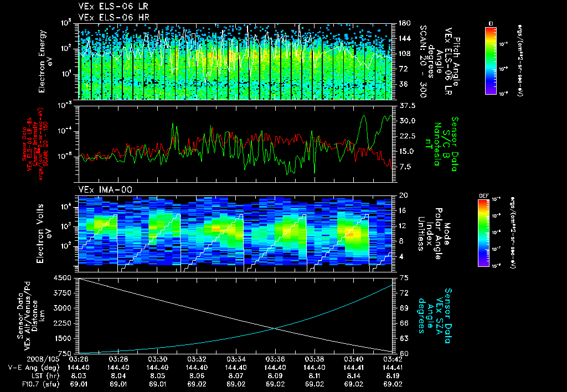567x392 pixels.
Task: Click the 2250 km altitude tick
Action: click(x=63, y=323)
